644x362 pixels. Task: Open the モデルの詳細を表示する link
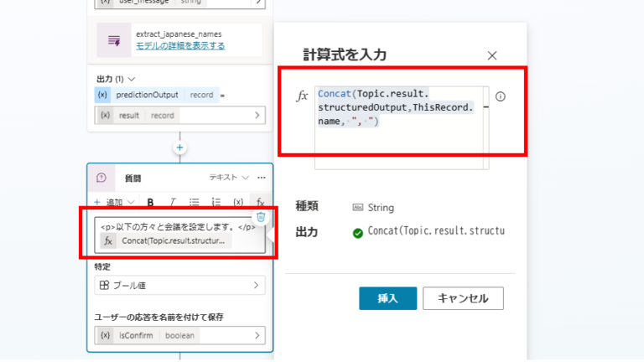(180, 45)
